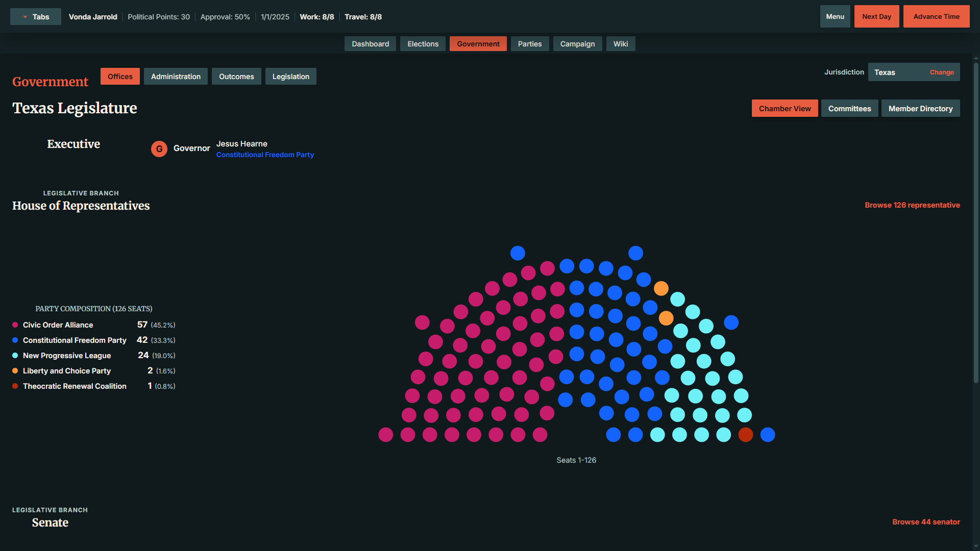Image resolution: width=980 pixels, height=551 pixels.
Task: Click Theocratic Renewal Coalition legend row
Action: (94, 386)
